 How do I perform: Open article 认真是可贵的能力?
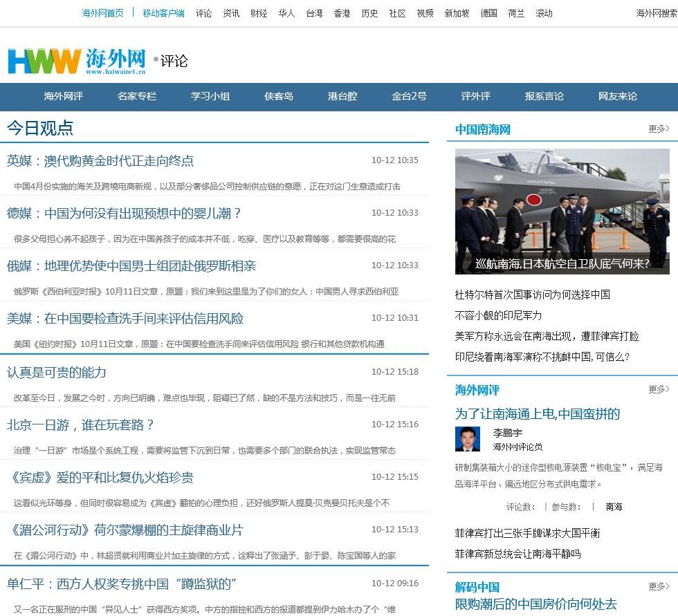click(x=57, y=373)
